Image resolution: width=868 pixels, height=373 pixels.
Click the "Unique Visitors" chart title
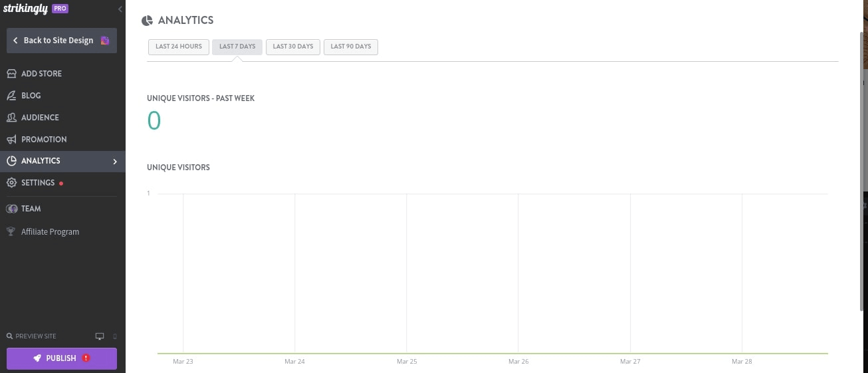coord(178,168)
